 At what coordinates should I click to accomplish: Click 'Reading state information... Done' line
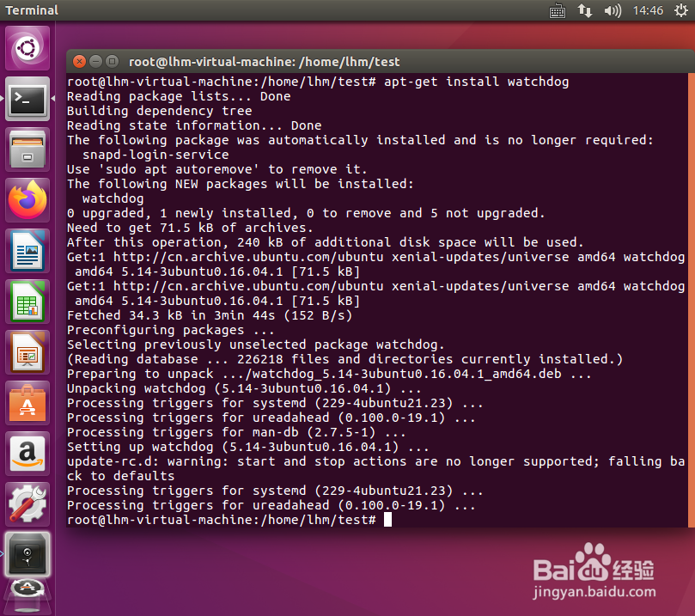(194, 125)
